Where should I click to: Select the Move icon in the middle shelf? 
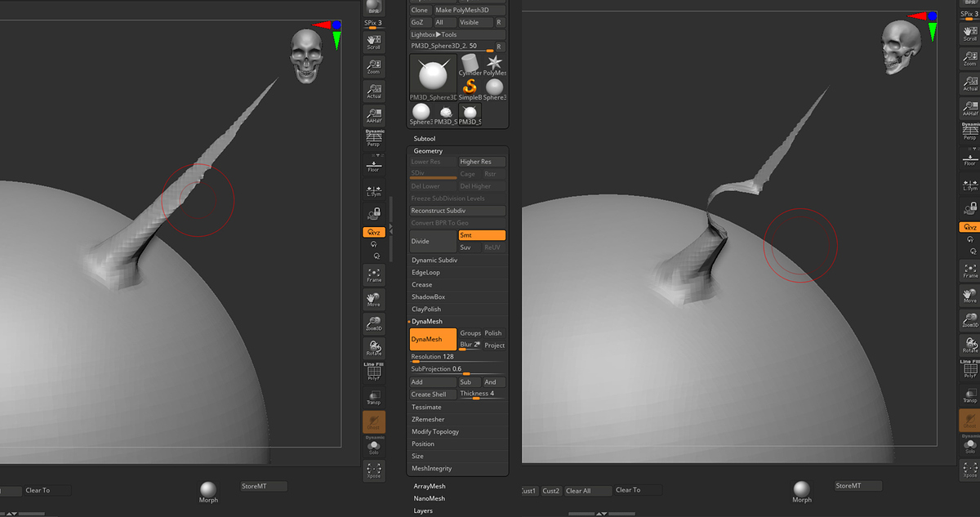[373, 299]
